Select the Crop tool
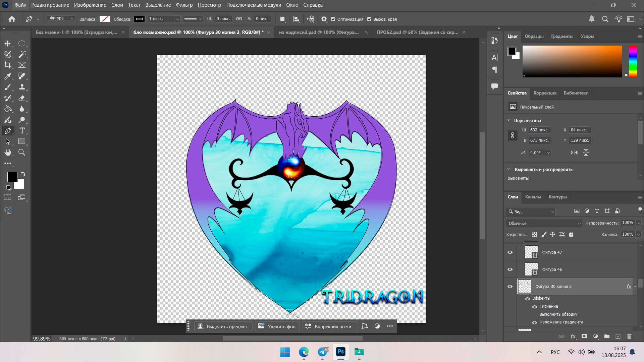 point(7,65)
